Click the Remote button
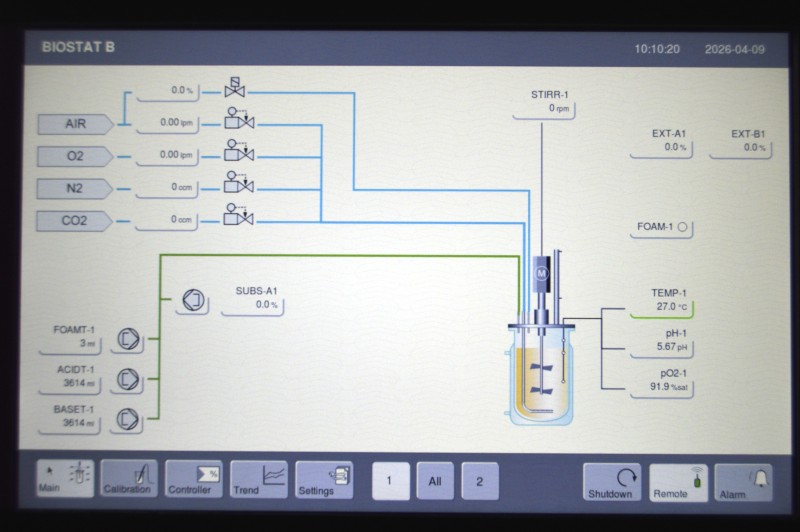This screenshot has width=800, height=532. pyautogui.click(x=678, y=483)
